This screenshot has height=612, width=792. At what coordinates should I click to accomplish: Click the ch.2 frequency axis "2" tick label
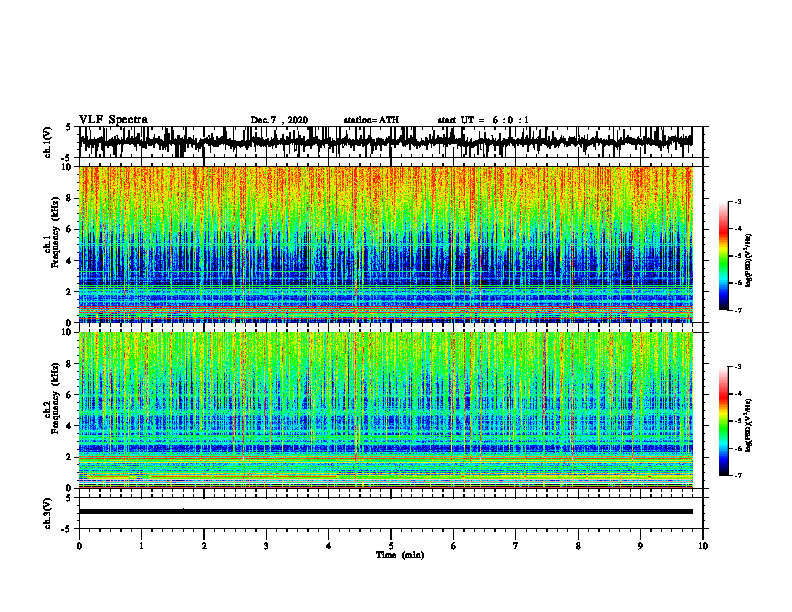point(70,457)
